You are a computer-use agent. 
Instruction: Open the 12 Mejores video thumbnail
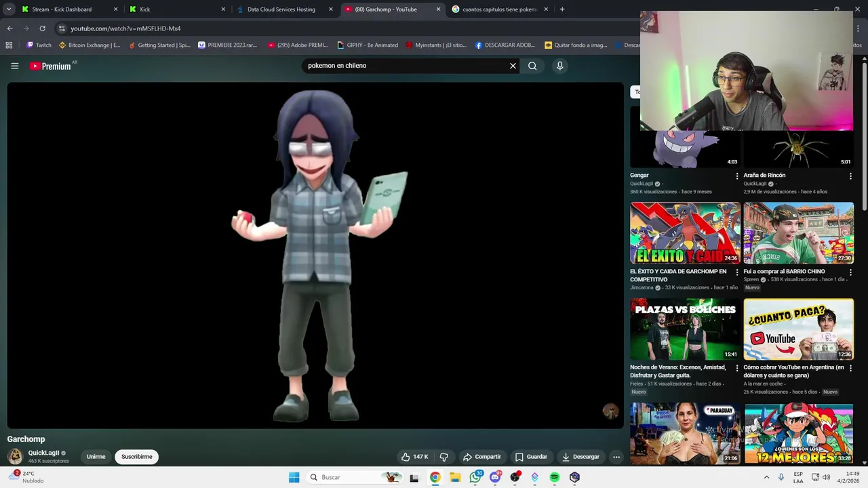[798, 433]
